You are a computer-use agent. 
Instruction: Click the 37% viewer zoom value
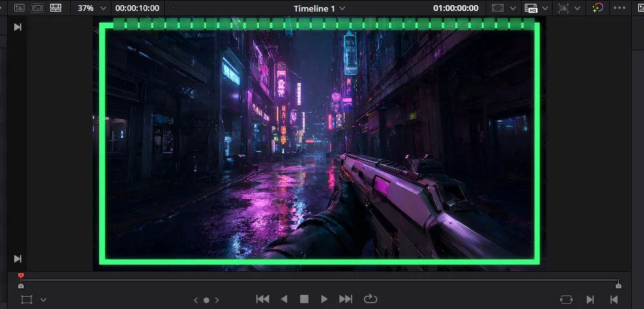tap(86, 8)
